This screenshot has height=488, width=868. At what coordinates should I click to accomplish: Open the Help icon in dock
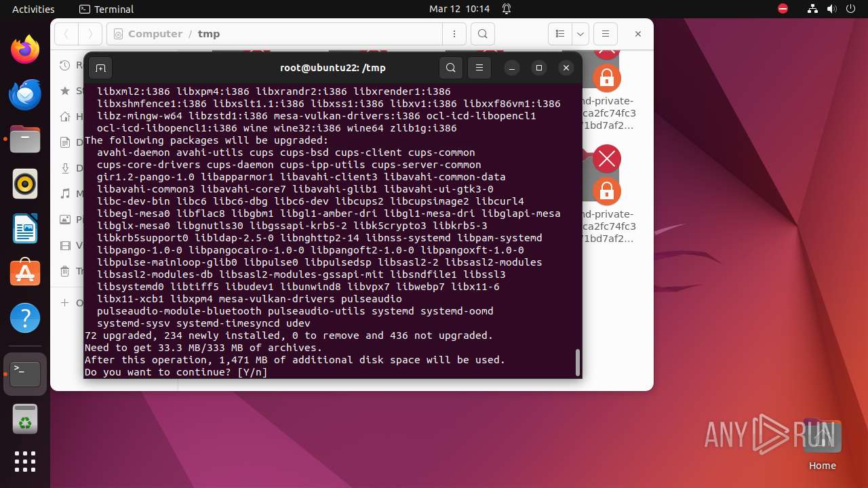(25, 318)
